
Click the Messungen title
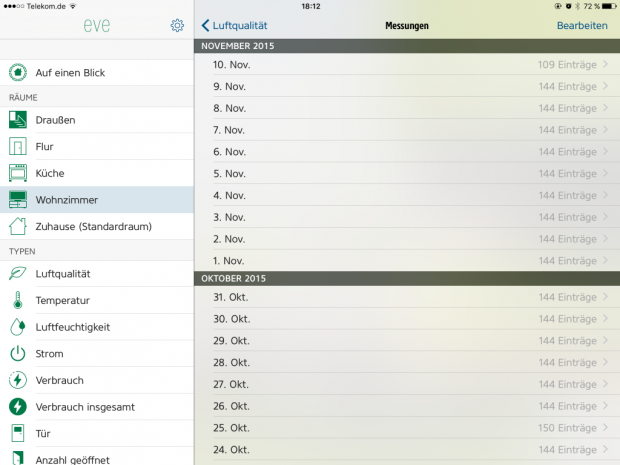coord(407,26)
